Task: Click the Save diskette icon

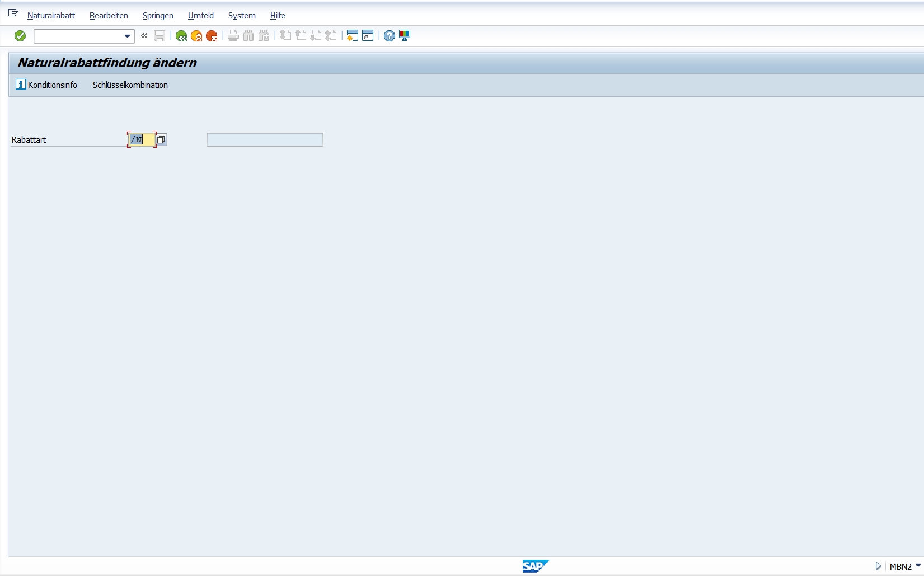Action: [x=160, y=36]
